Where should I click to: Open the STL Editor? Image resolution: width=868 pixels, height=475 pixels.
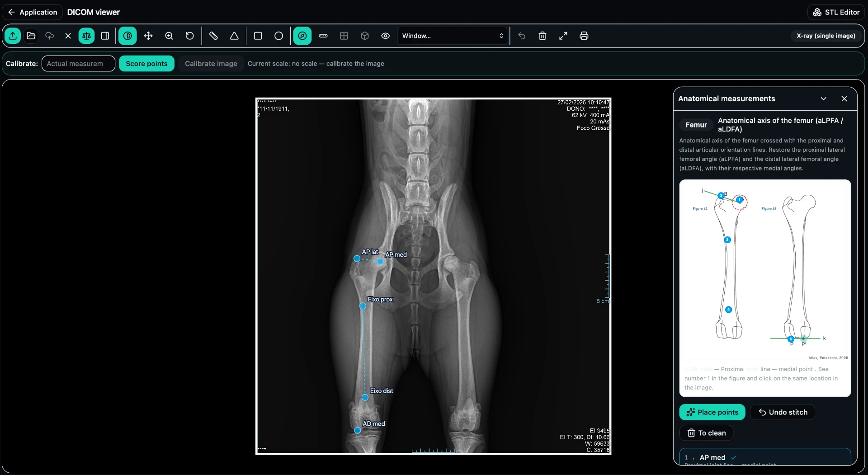pos(836,12)
